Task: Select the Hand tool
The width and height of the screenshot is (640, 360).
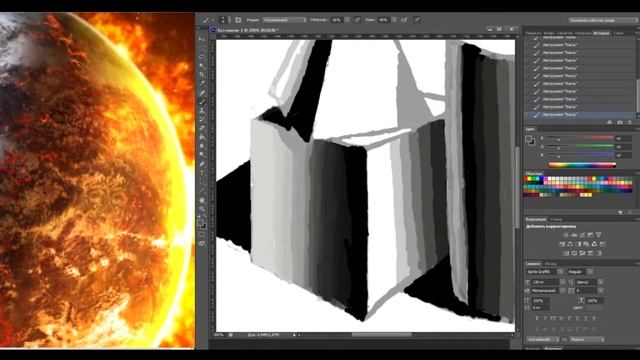Action: tap(202, 200)
